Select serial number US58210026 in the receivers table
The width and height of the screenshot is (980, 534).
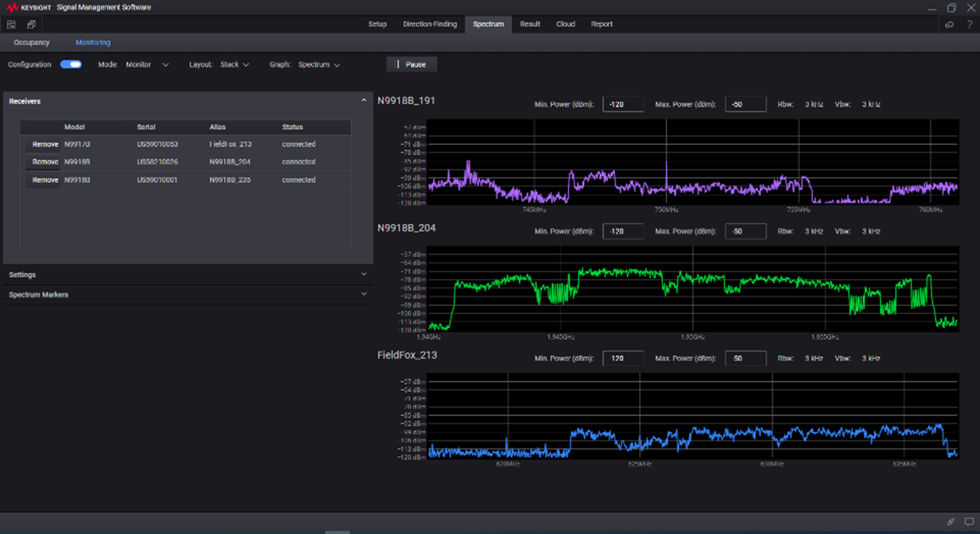[x=158, y=162]
